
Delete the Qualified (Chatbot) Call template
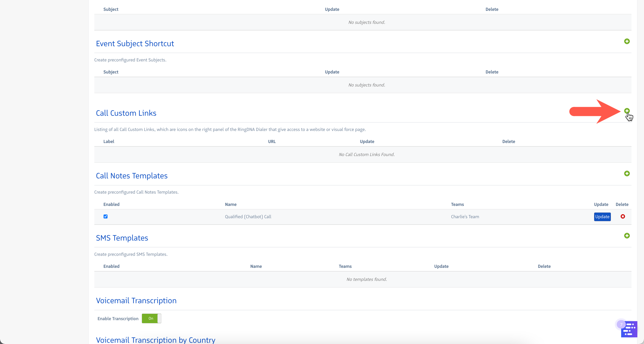pyautogui.click(x=622, y=216)
